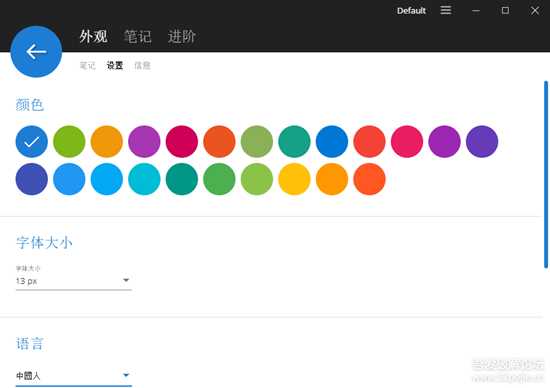Select the greyed sub-tab left of 设置

tap(87, 66)
